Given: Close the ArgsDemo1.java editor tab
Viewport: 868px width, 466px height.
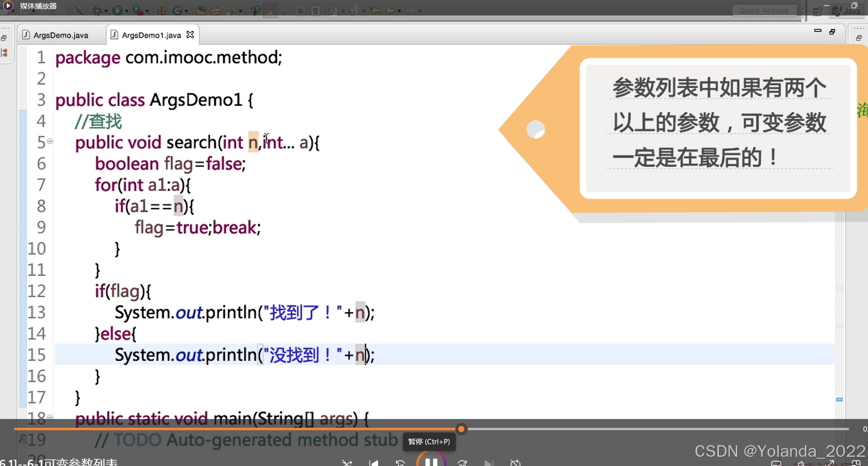Looking at the screenshot, I should click(x=190, y=34).
